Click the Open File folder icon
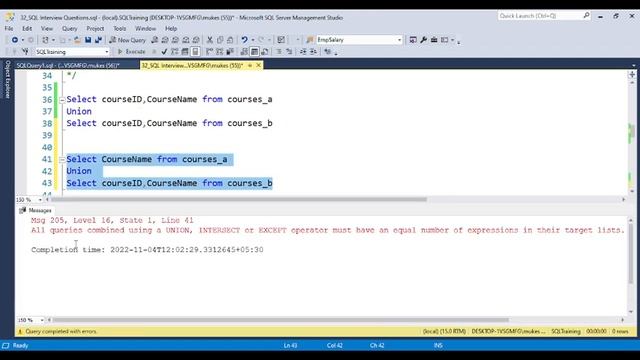This screenshot has height=360, width=640. (x=77, y=40)
